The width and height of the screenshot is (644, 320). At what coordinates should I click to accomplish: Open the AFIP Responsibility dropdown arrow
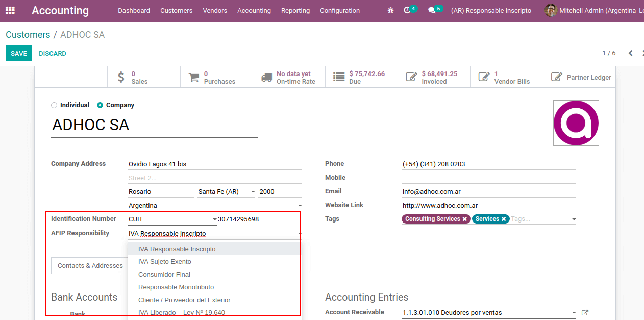click(300, 234)
